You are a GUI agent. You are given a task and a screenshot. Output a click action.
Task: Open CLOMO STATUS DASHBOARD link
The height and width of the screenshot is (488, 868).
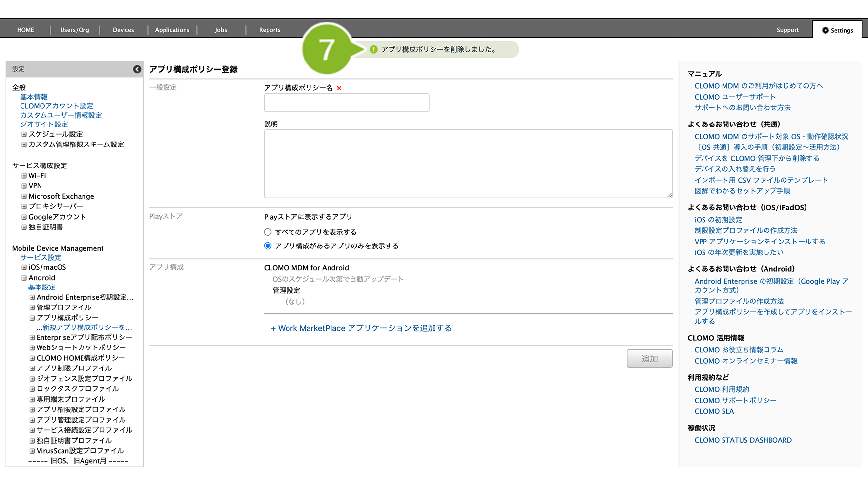[x=743, y=440]
